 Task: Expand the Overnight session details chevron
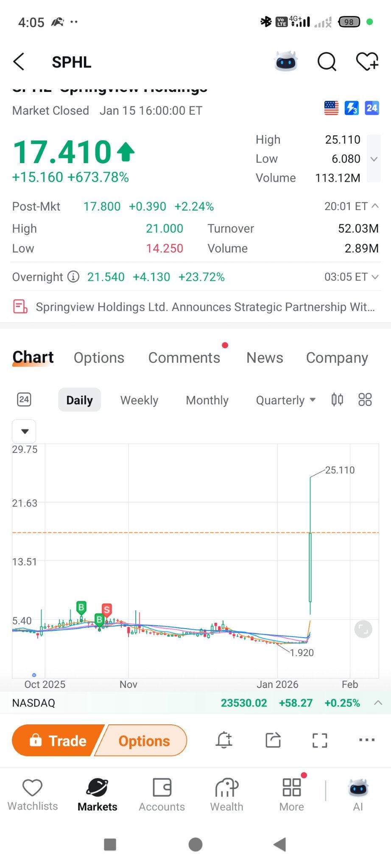tap(375, 277)
